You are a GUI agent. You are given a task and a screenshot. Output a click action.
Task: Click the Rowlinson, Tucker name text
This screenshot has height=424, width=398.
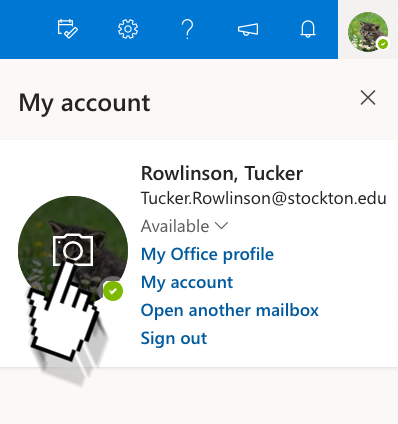click(222, 173)
